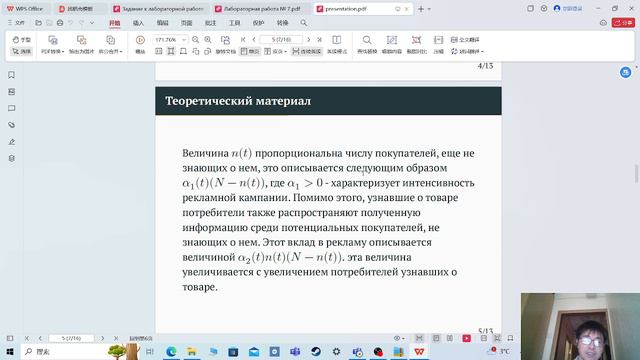The height and width of the screenshot is (360, 640).
Task: Click the rotate document icon
Action: [225, 40]
